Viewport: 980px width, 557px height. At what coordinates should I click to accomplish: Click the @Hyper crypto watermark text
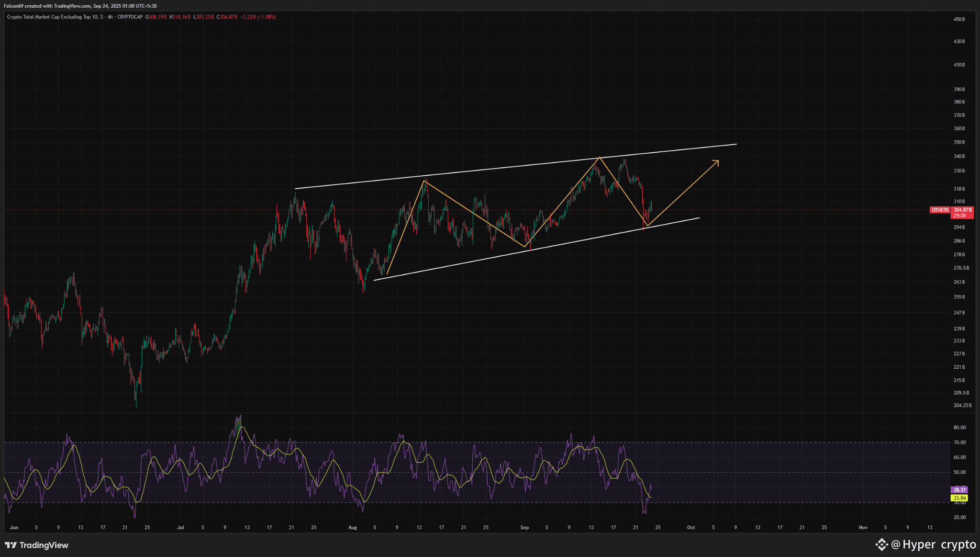[x=933, y=545]
